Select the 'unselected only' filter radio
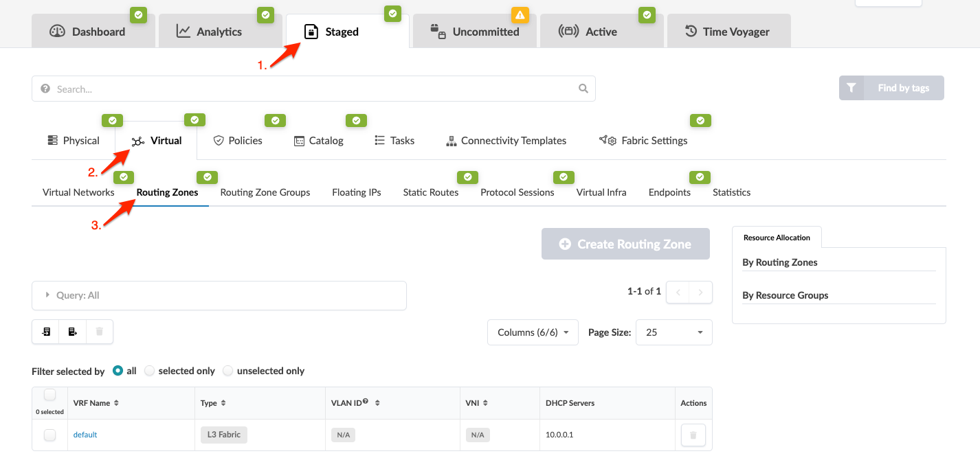 (228, 371)
